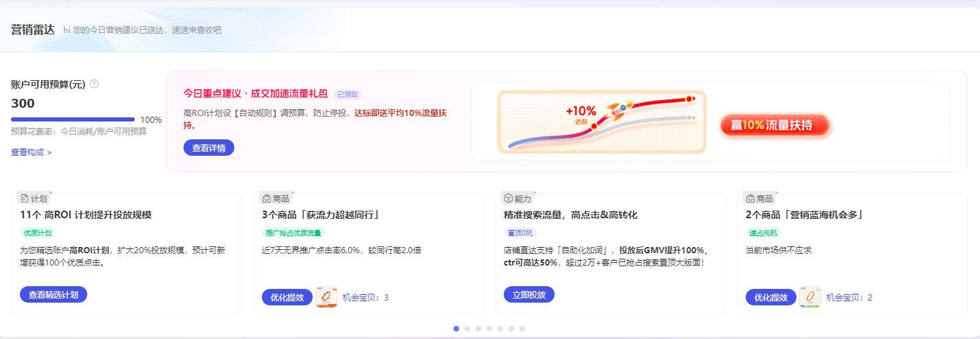Open the 机会宝贝: 2 link

point(849,298)
